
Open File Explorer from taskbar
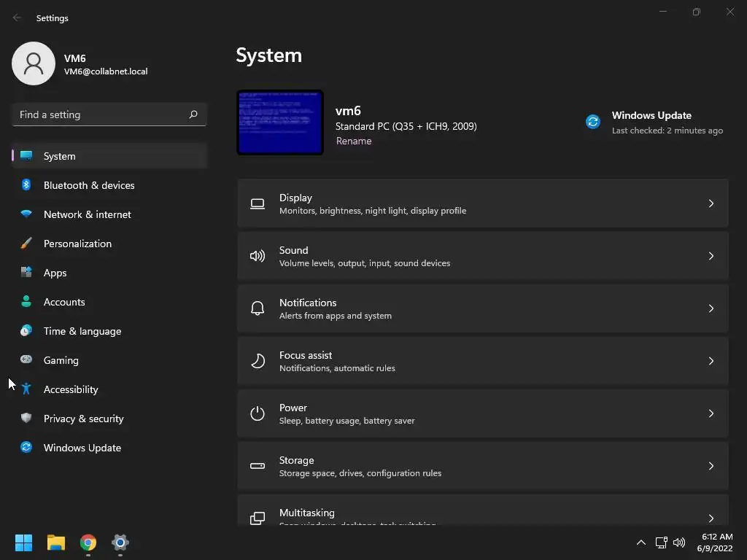point(55,542)
